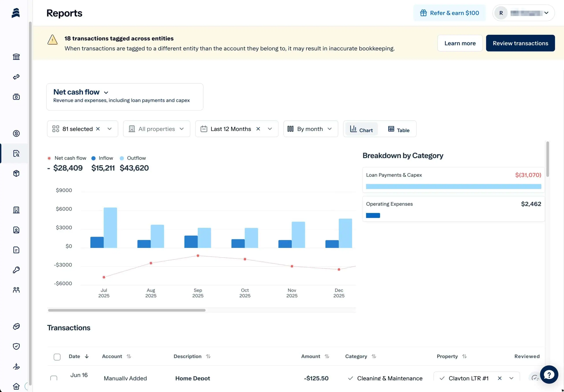
Task: Open the dollar coin sidebar icon
Action: tap(16, 133)
